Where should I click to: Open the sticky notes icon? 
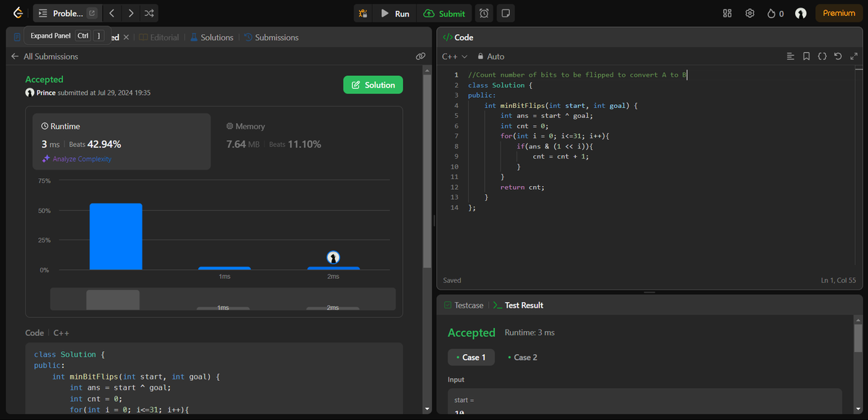(x=506, y=13)
